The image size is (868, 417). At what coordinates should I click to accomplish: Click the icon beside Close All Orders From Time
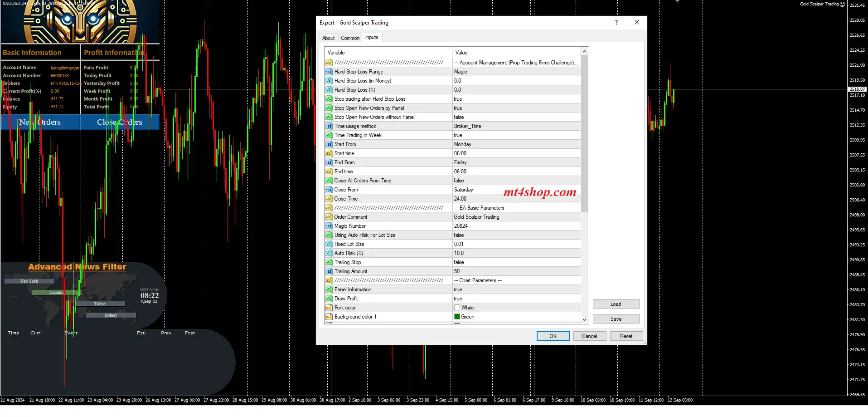(x=329, y=181)
